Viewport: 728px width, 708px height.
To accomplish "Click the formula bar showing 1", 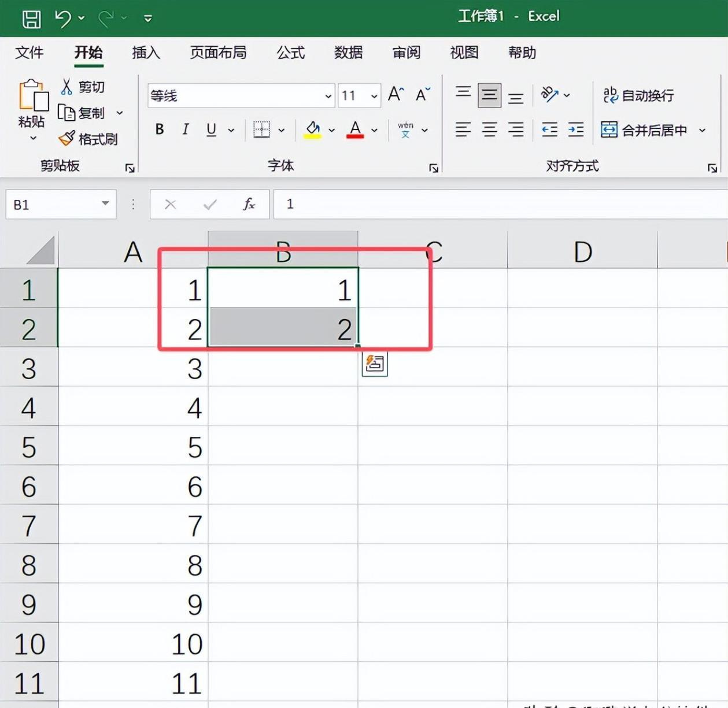I will (x=500, y=204).
